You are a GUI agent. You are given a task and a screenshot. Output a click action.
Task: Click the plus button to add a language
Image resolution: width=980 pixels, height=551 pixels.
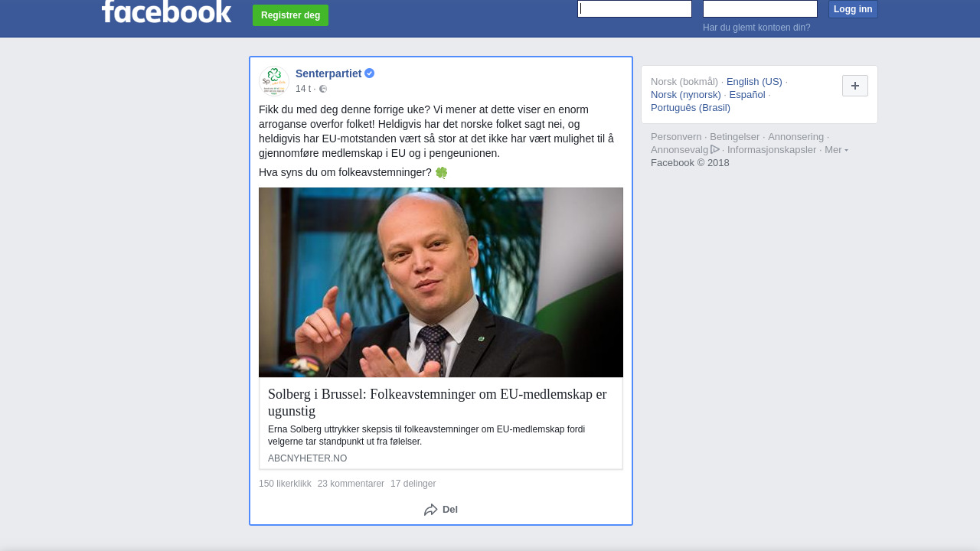tap(855, 86)
